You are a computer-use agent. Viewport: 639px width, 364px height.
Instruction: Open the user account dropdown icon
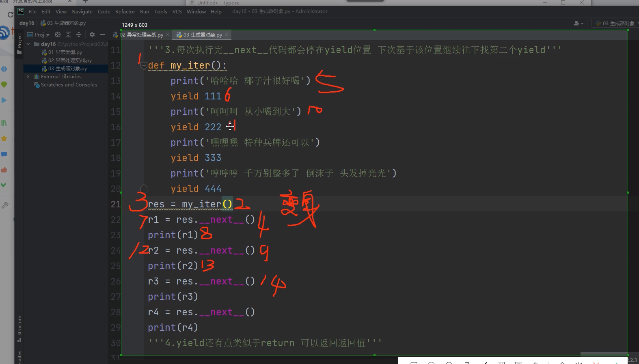point(579,23)
